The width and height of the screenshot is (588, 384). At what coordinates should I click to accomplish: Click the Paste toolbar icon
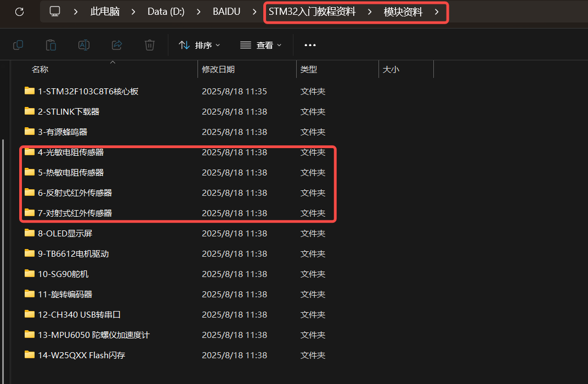click(x=51, y=45)
